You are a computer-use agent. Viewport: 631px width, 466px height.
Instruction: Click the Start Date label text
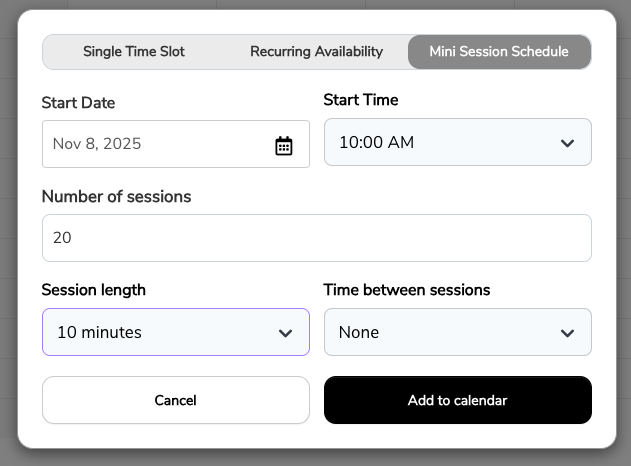point(78,103)
